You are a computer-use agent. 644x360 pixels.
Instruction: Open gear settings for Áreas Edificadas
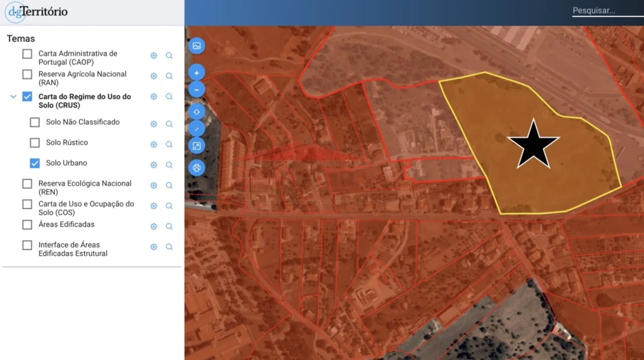click(x=154, y=226)
